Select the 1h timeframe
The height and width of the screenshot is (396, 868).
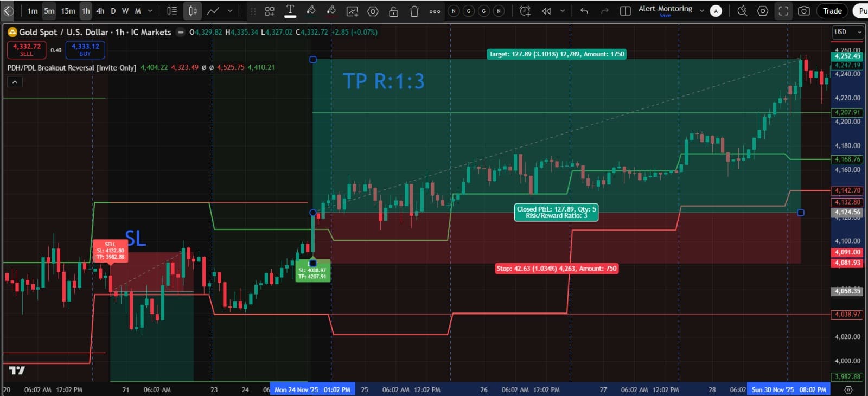click(86, 11)
